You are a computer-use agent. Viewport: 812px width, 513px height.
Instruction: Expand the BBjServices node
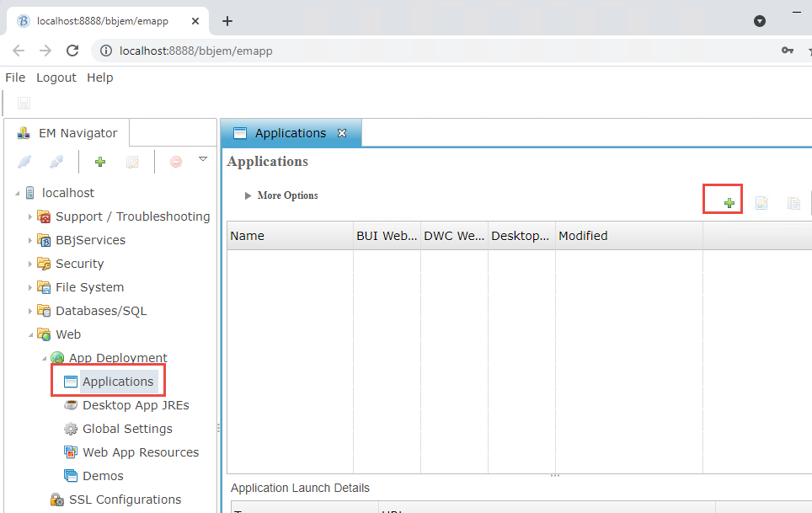coord(30,240)
